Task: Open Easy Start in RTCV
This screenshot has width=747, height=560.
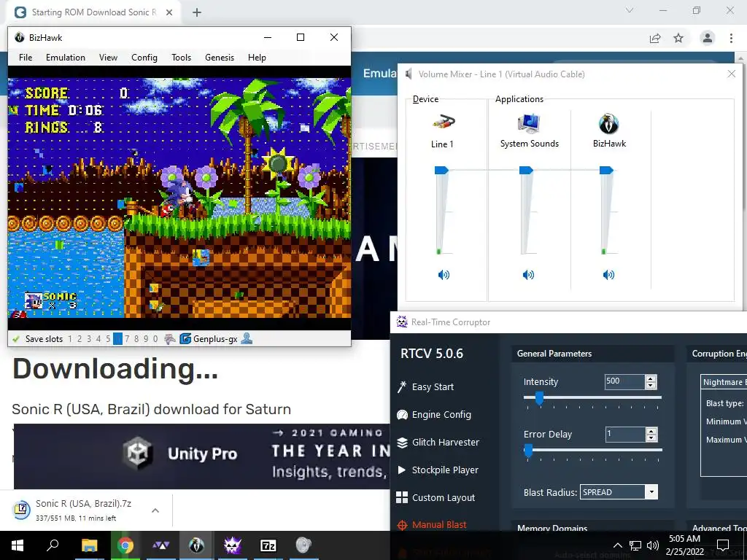Action: (426, 386)
